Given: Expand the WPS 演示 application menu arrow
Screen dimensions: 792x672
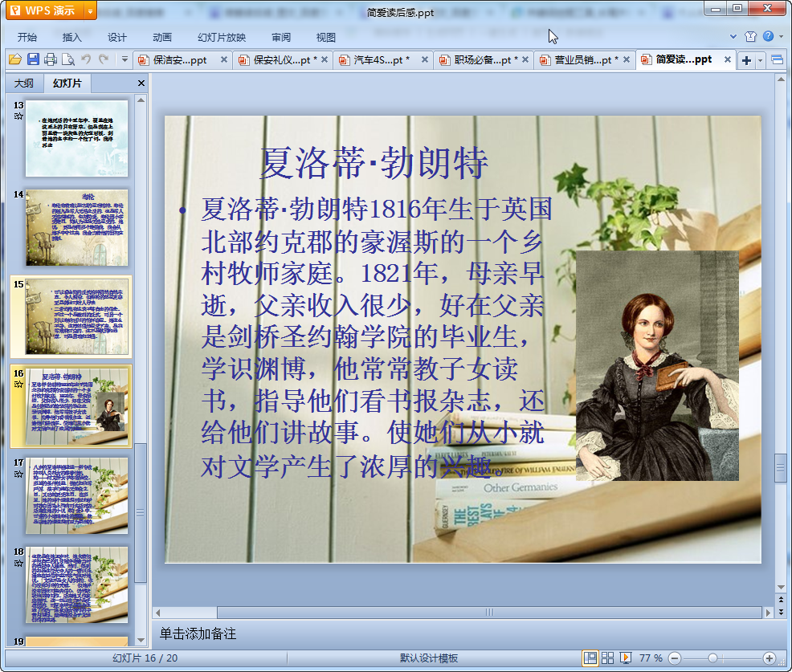Looking at the screenshot, I should [x=90, y=11].
